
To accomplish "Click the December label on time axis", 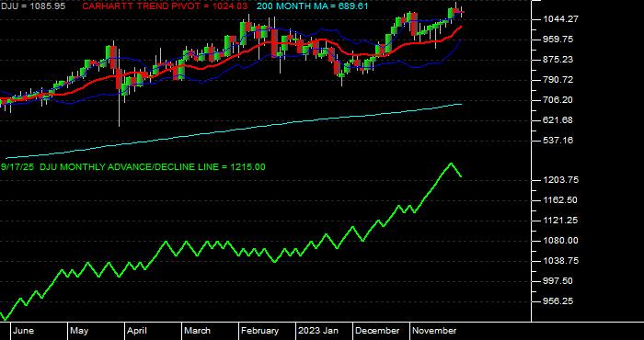I will pos(377,331).
